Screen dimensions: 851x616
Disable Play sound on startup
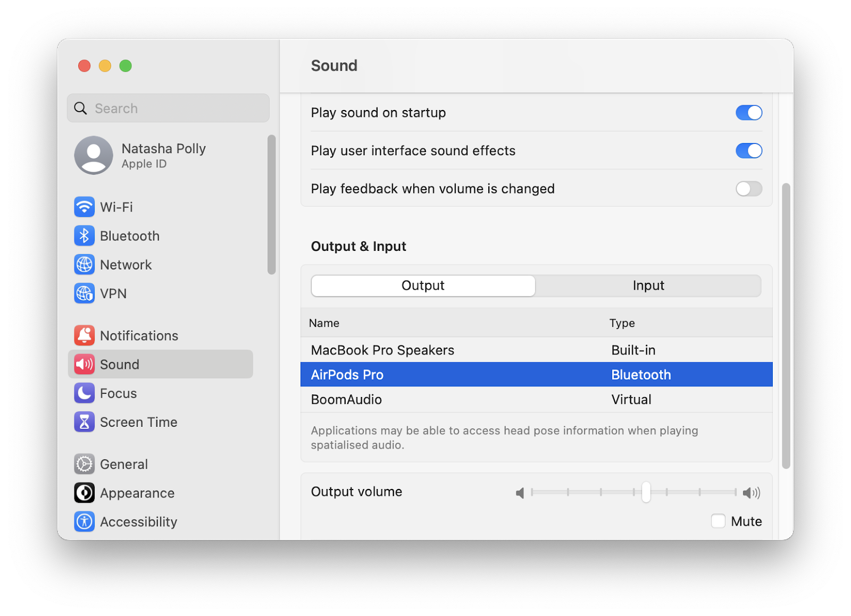pos(749,113)
